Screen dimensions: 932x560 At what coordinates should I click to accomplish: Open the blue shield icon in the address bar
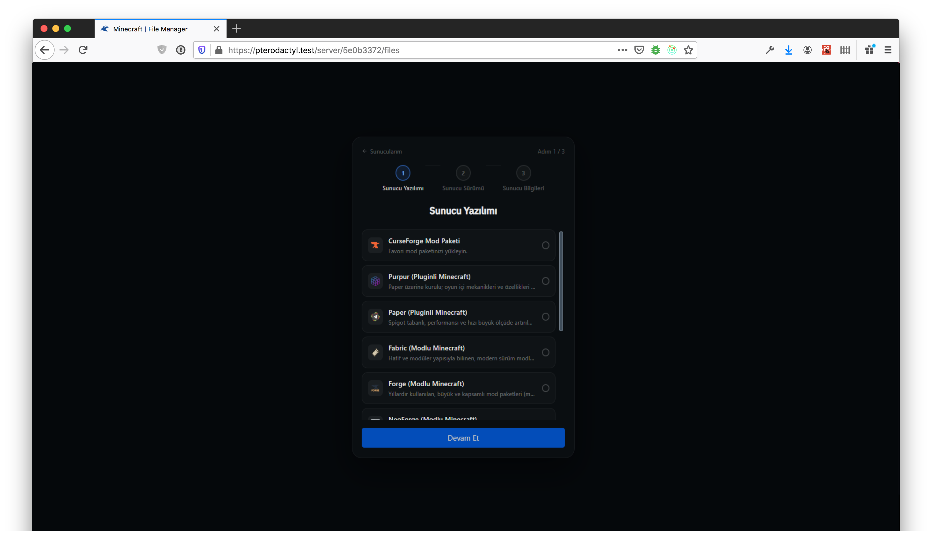(x=202, y=50)
